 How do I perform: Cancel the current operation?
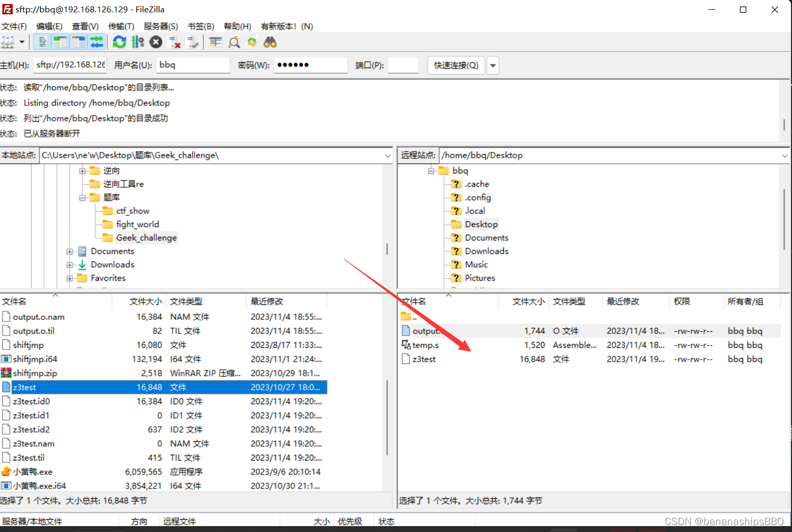click(x=156, y=42)
